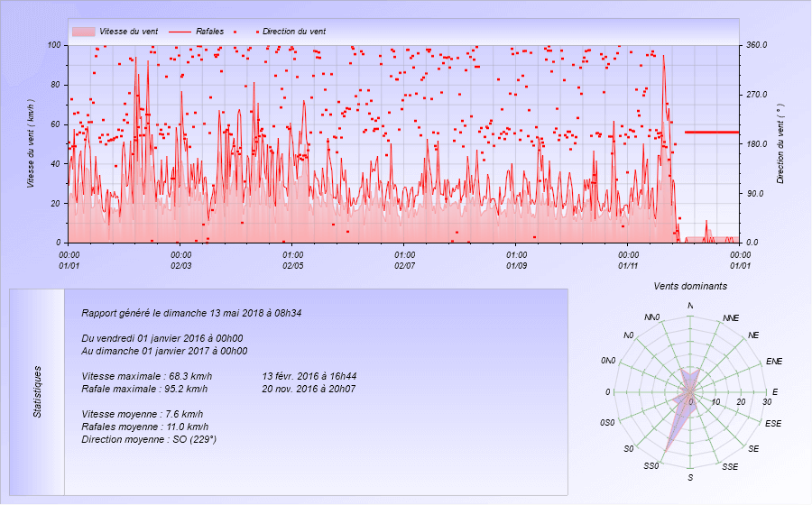Screen dimensions: 812x505
Task: Select the SSE label on the wind rose
Action: 730,466
